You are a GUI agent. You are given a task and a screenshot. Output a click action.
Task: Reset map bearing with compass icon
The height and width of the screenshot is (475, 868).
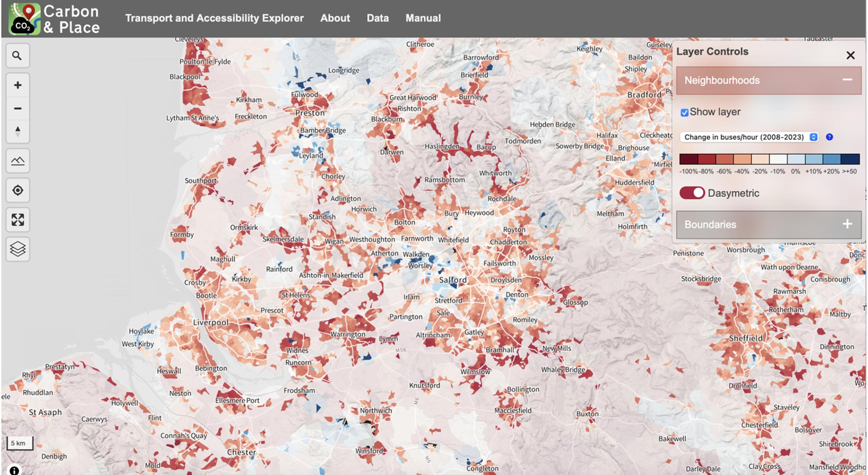click(x=18, y=131)
